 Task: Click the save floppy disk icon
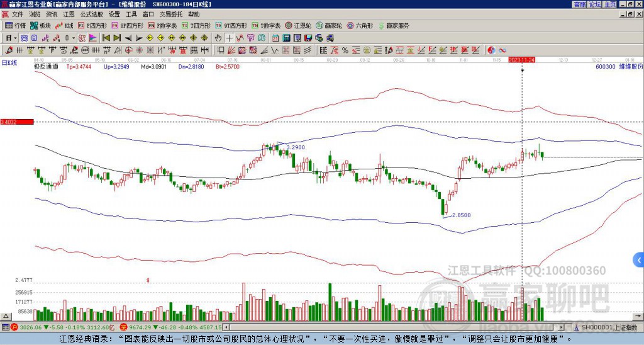(x=308, y=38)
